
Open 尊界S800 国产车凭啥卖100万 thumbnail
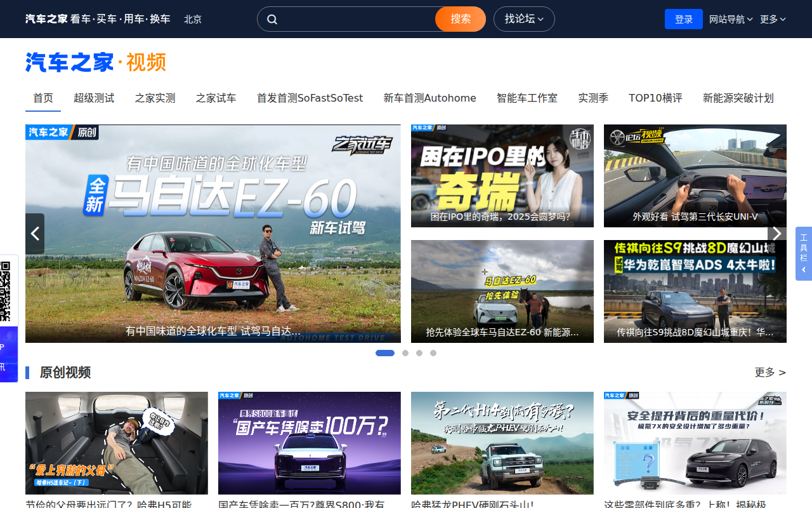(310, 443)
